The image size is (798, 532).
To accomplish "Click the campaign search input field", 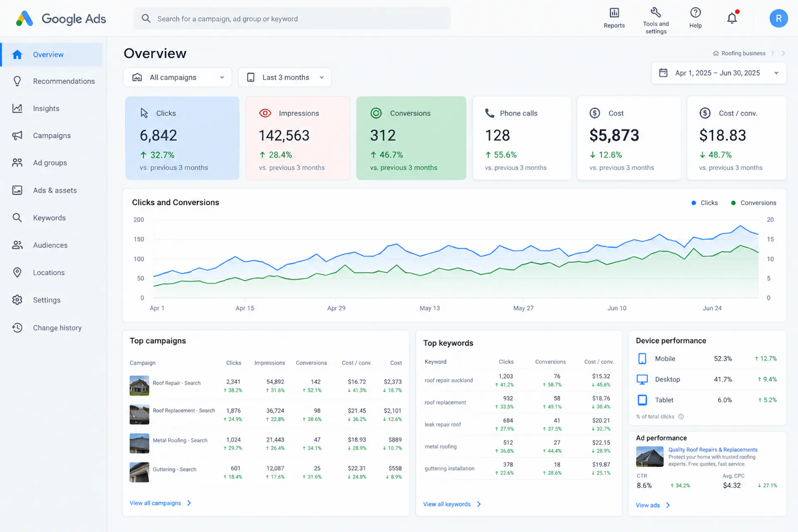I will 292,18.
